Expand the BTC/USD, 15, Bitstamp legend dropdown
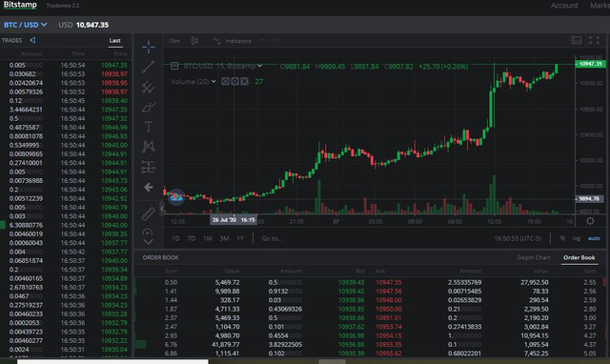The width and height of the screenshot is (610, 364). (x=259, y=66)
